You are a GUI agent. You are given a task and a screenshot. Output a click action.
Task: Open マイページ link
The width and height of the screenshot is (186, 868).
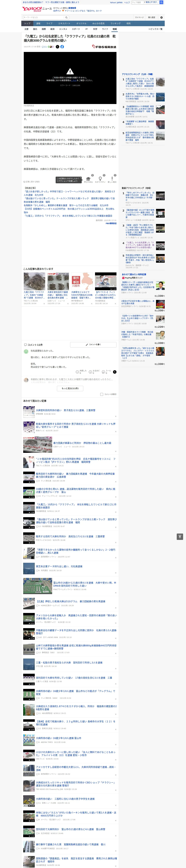click(139, 18)
